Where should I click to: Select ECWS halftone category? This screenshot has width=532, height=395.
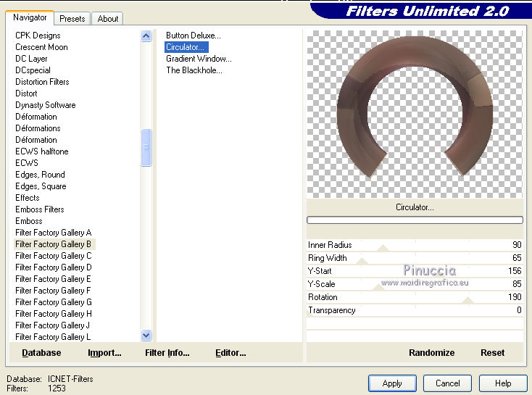[x=42, y=151]
